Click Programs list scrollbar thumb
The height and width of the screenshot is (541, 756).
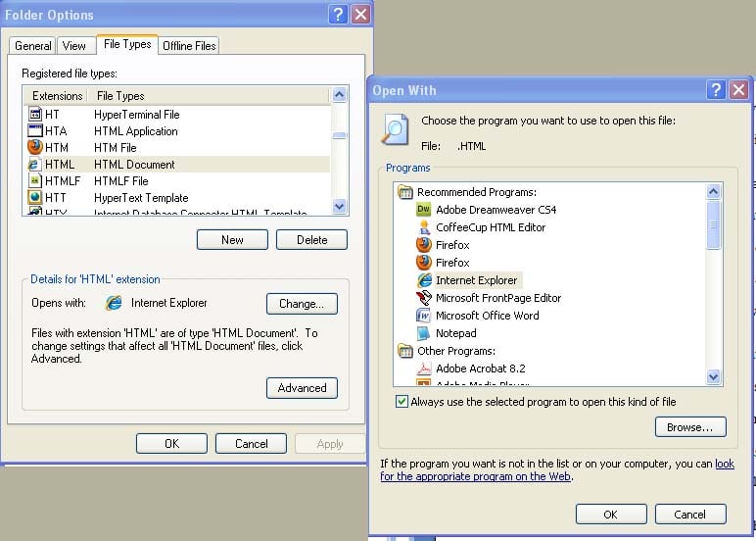pos(714,224)
